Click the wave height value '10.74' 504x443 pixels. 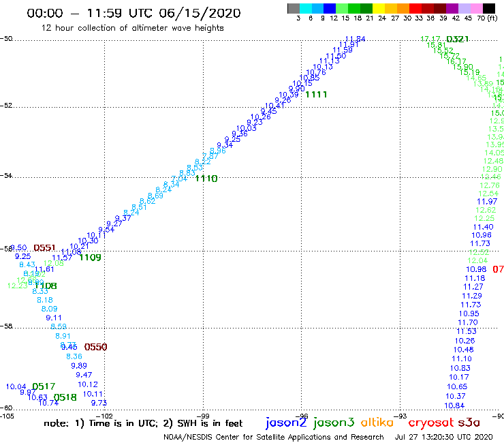pos(48,403)
